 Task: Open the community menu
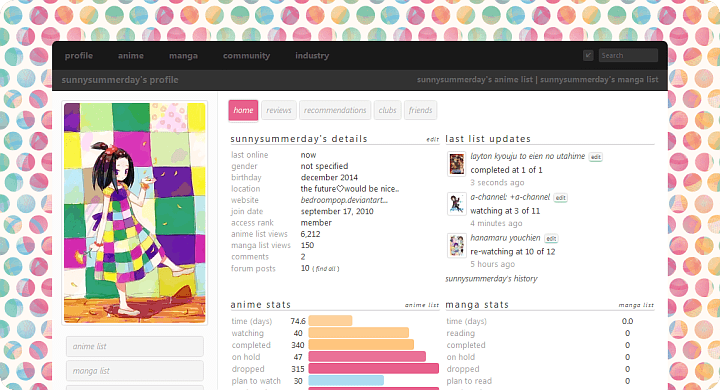click(246, 56)
